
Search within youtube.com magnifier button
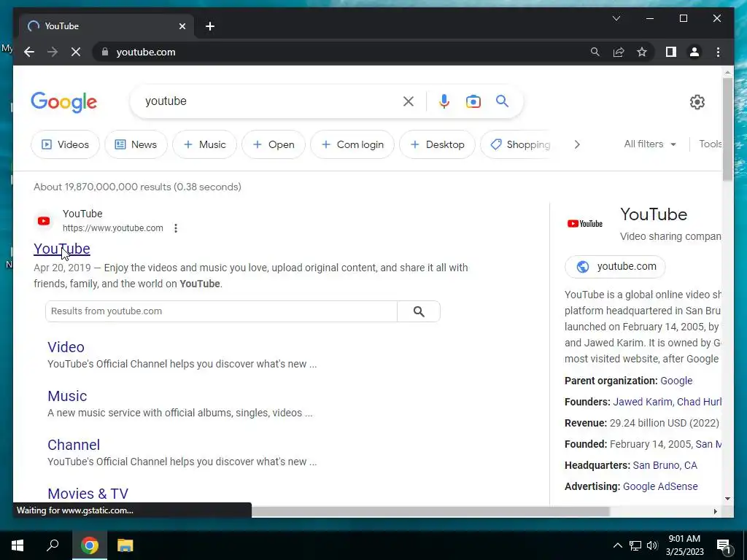click(x=419, y=311)
